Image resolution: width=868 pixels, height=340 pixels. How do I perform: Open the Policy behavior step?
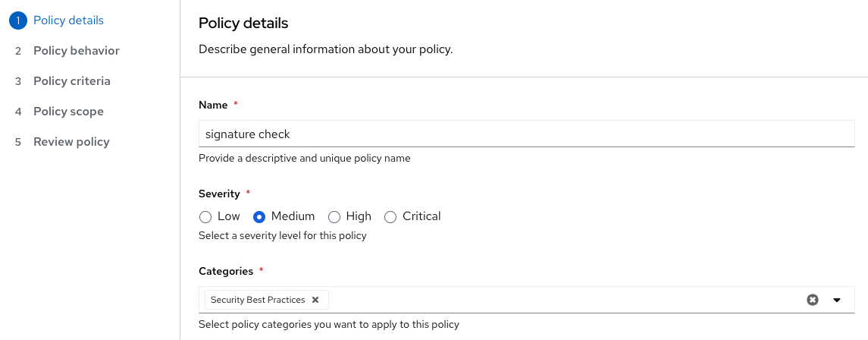[x=77, y=51]
